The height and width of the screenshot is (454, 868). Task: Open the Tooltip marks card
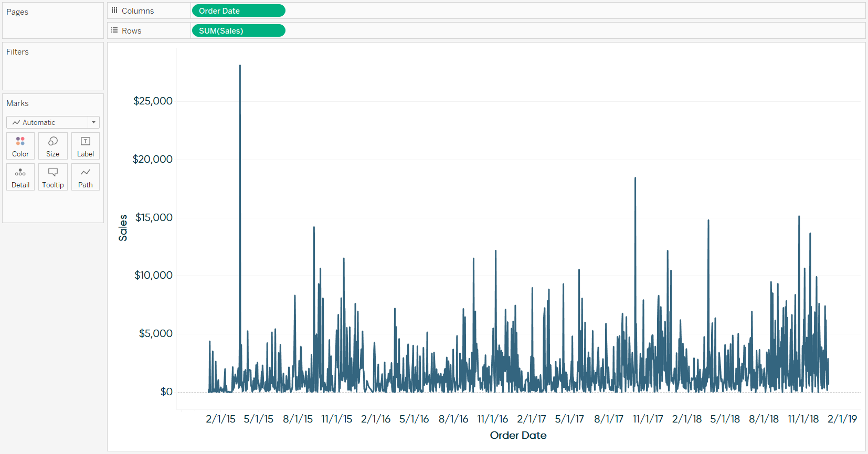point(53,177)
